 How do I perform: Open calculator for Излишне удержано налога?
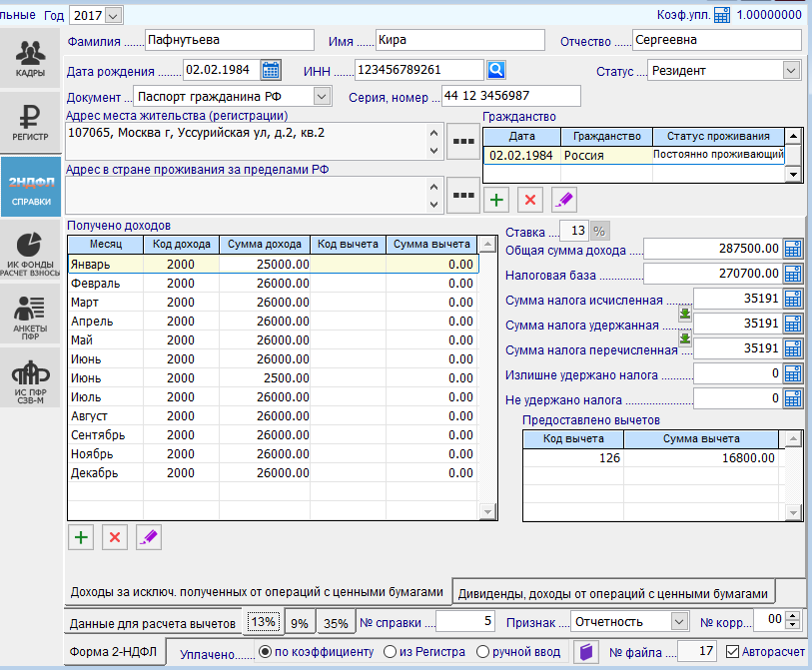point(792,373)
